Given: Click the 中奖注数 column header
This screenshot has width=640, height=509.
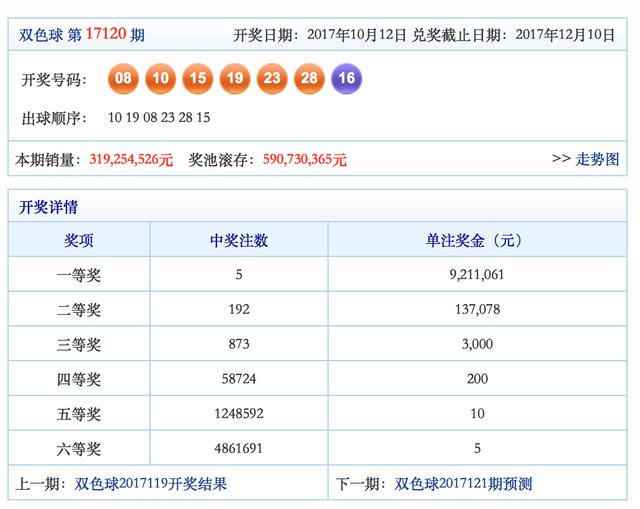Looking at the screenshot, I should coord(239,241).
